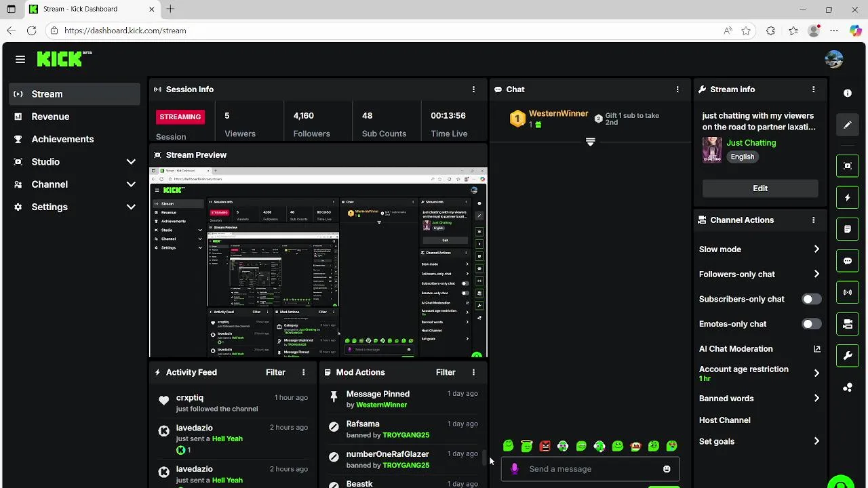Image resolution: width=868 pixels, height=488 pixels.
Task: Click the pencil edit icon in right rail
Action: (x=848, y=125)
